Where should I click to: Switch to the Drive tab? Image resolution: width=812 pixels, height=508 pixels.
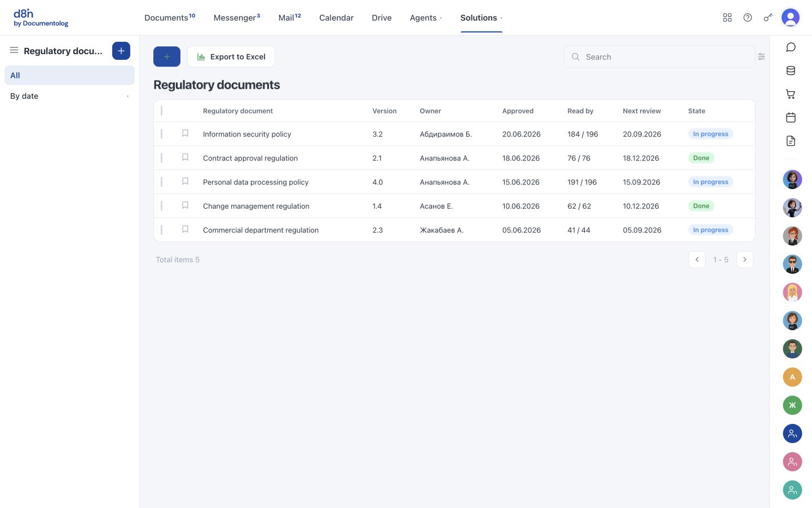click(x=382, y=17)
